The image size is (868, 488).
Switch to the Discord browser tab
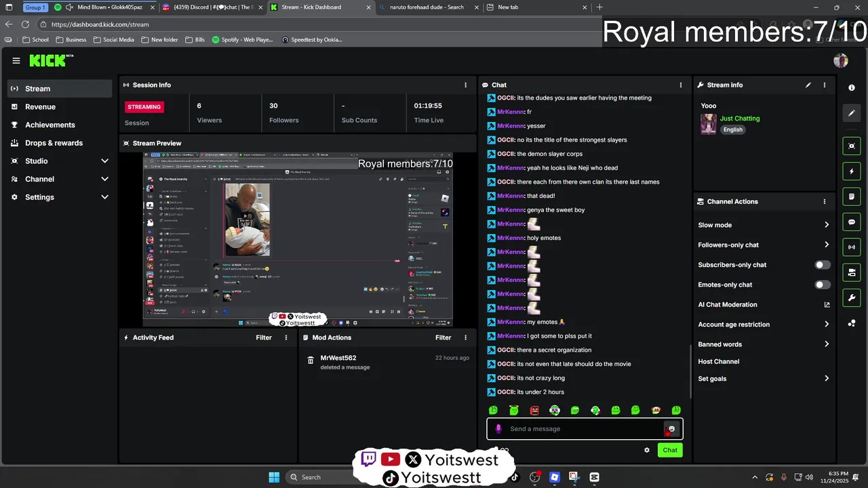coord(212,7)
